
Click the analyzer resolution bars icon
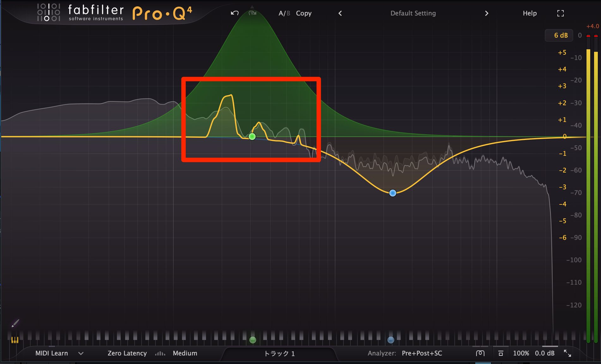(x=160, y=353)
